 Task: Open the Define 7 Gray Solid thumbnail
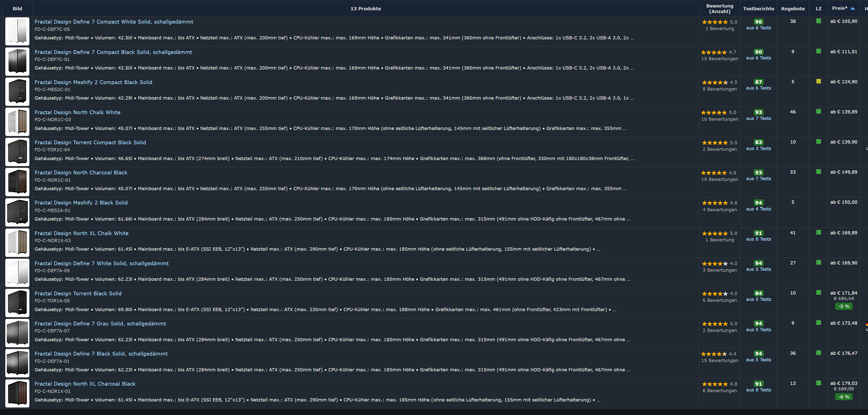point(17,333)
